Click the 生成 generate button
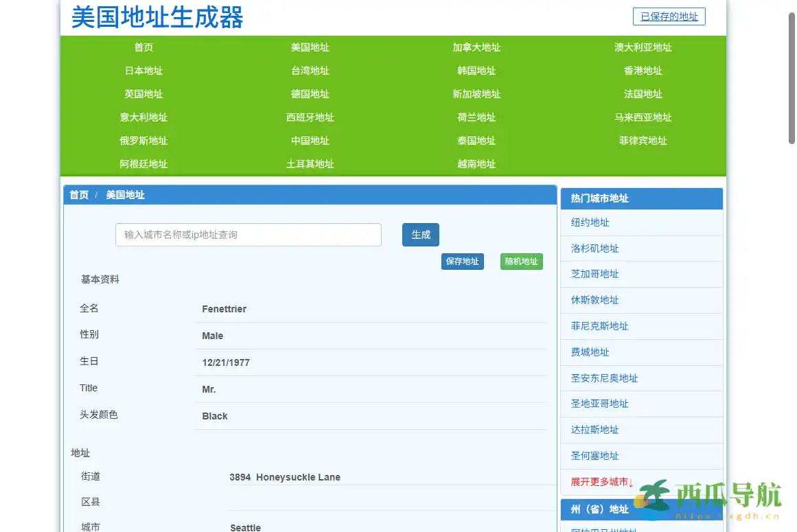Viewport: 797px width, 532px height. (420, 234)
